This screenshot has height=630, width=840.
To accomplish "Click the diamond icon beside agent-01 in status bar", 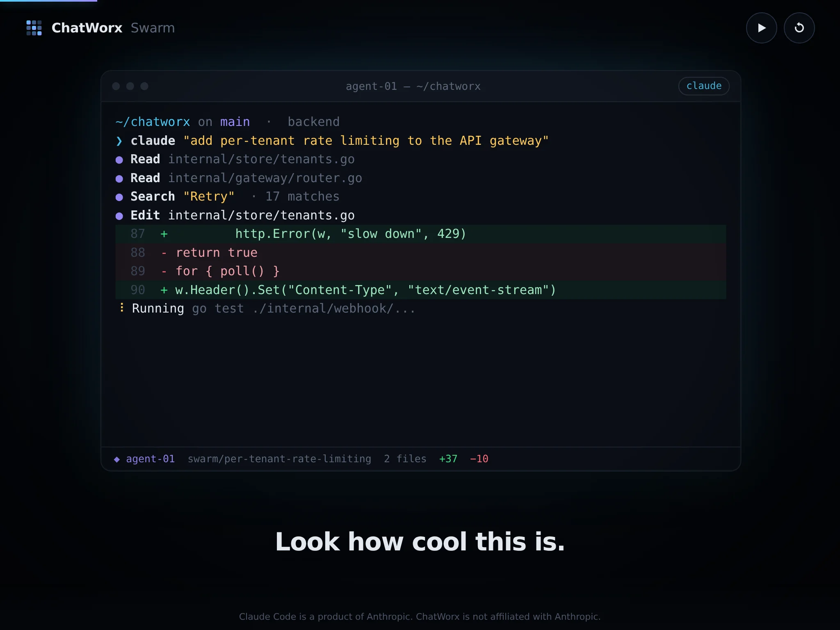I will 117,459.
